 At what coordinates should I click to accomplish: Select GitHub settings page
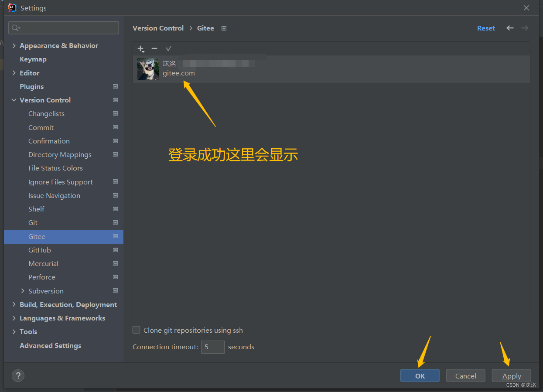pyautogui.click(x=40, y=250)
